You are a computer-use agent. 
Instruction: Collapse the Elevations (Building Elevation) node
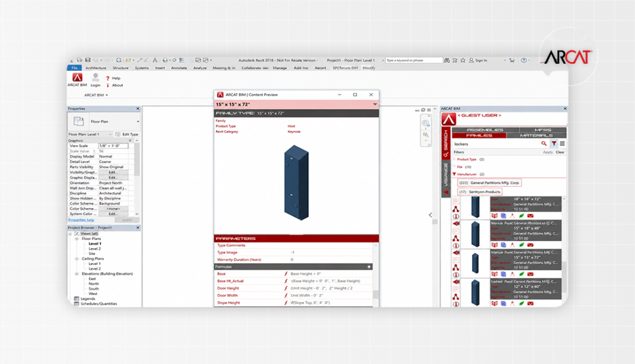click(76, 274)
